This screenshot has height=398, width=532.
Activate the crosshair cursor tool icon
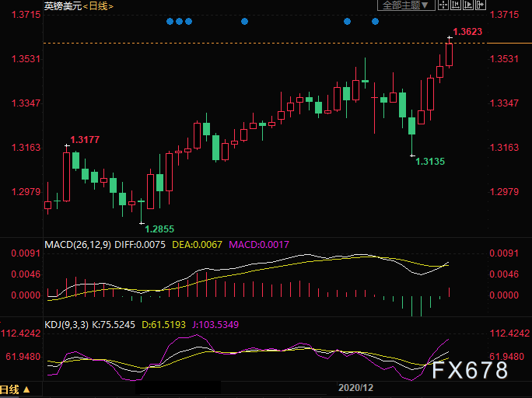[x=443, y=5]
